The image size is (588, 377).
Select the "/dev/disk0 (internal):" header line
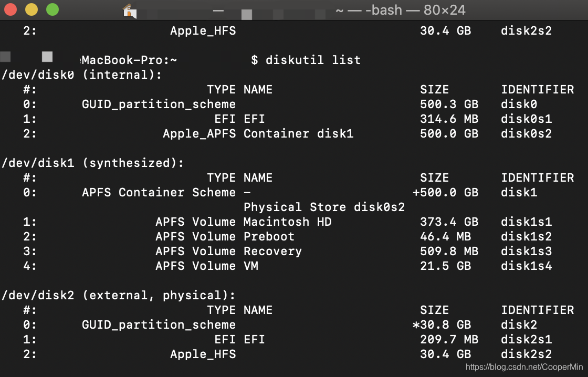82,75
